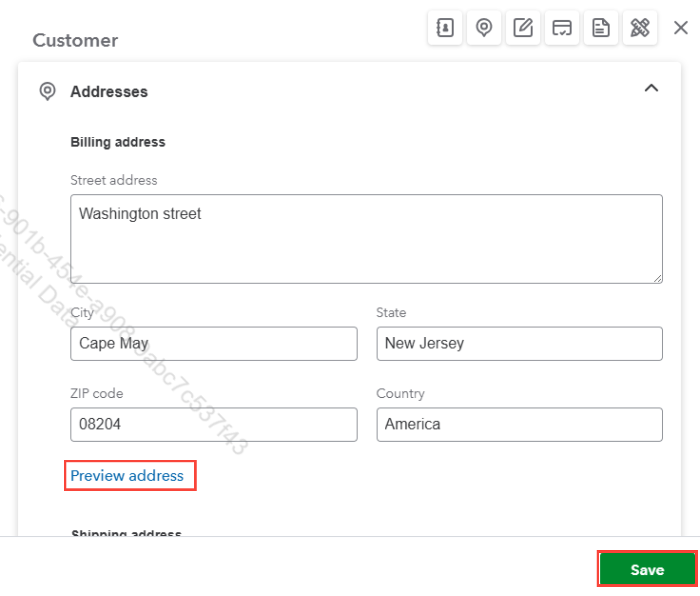
Task: Click the Country field showing America
Action: (519, 424)
